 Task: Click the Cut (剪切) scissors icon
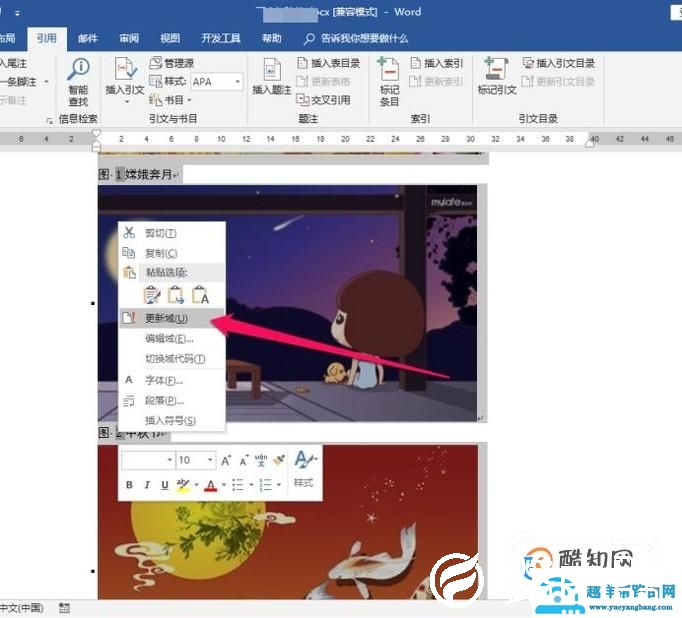coord(129,233)
